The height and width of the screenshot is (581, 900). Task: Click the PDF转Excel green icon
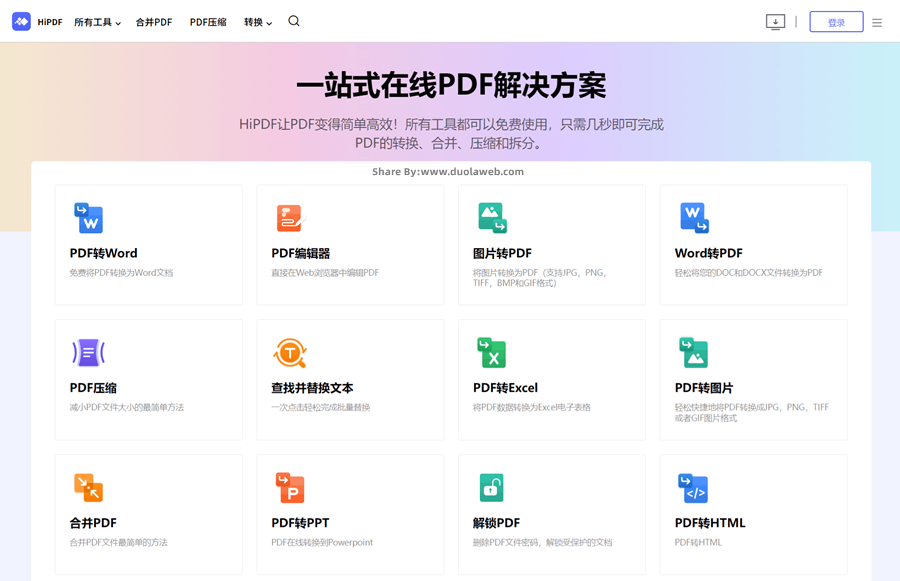pos(492,353)
